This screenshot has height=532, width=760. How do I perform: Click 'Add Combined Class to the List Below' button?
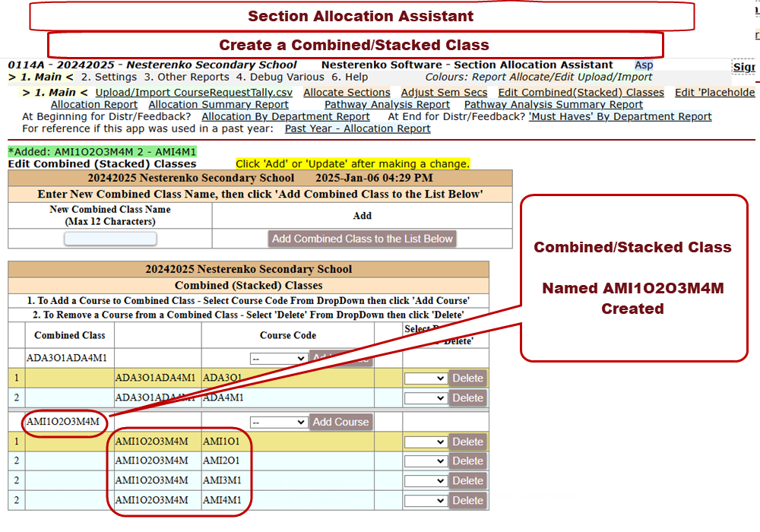tap(363, 239)
